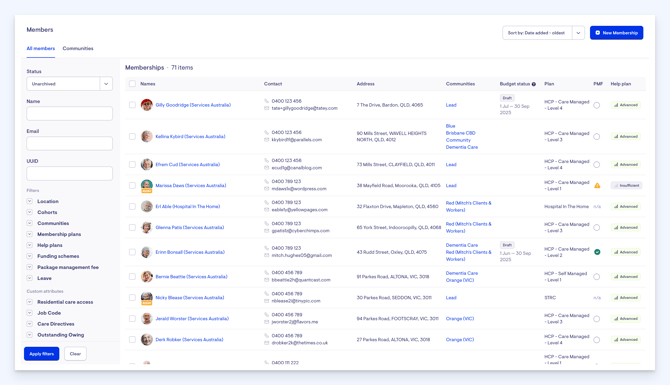
Task: Click the Plan column header
Action: [549, 84]
